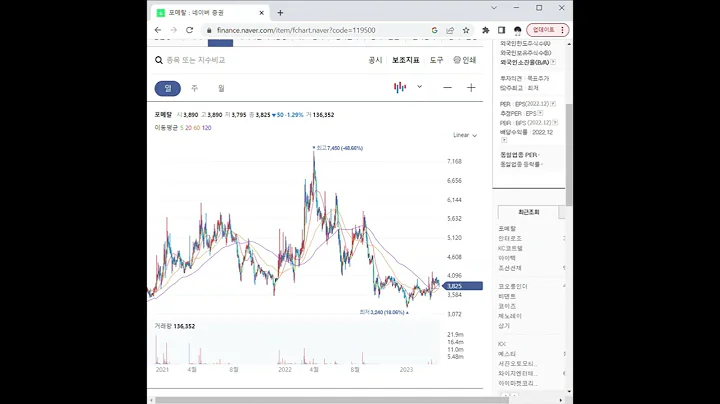Click the 최저 3,240 low price label
The width and height of the screenshot is (720, 404).
coord(384,312)
